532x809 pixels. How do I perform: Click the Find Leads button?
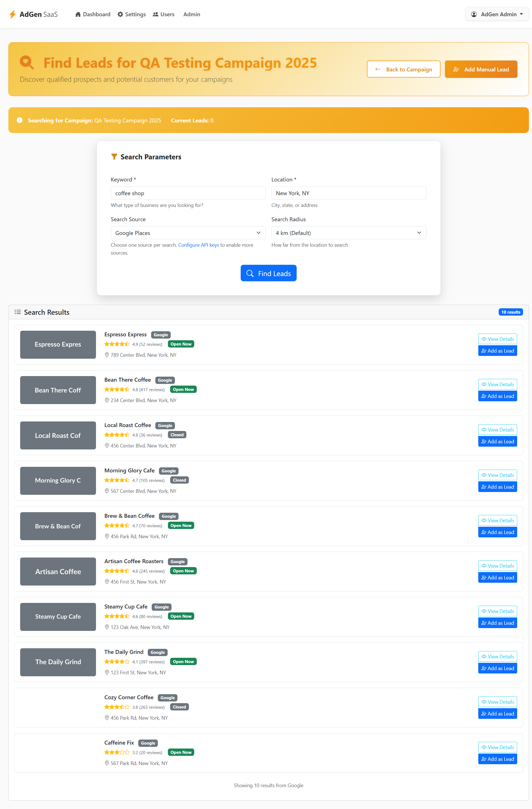(x=268, y=273)
